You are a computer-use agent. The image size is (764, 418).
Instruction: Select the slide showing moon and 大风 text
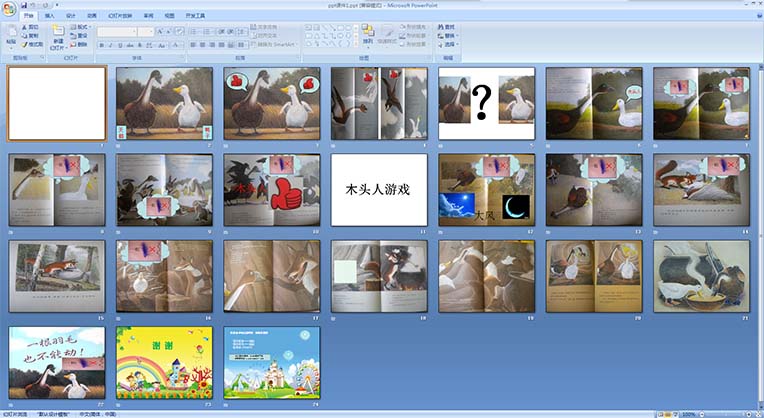[x=487, y=190]
